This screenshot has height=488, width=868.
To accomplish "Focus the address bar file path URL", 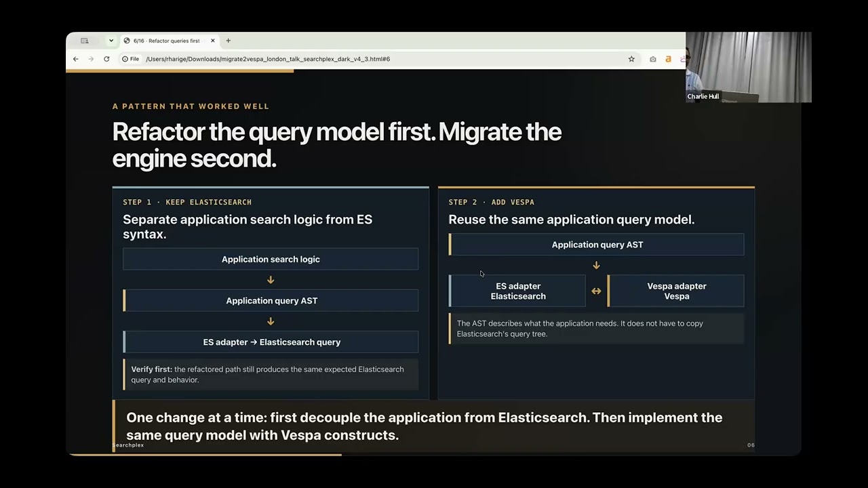I will pyautogui.click(x=267, y=59).
